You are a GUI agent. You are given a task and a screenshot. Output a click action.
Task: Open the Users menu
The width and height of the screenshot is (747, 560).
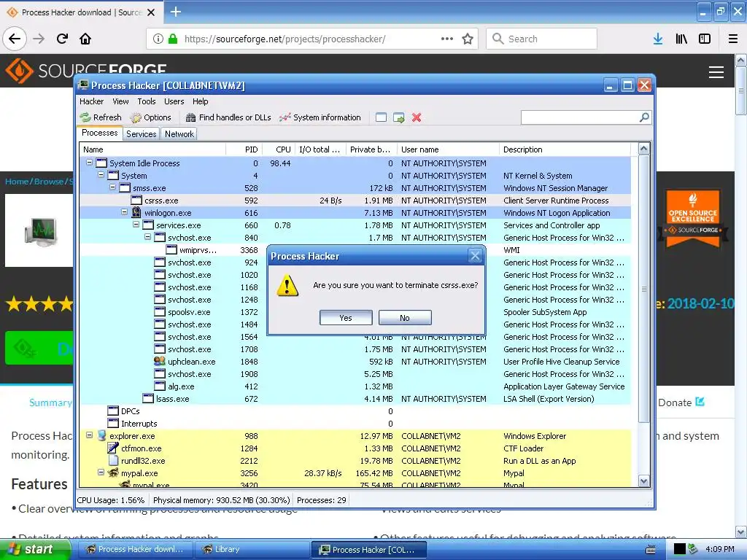point(174,101)
